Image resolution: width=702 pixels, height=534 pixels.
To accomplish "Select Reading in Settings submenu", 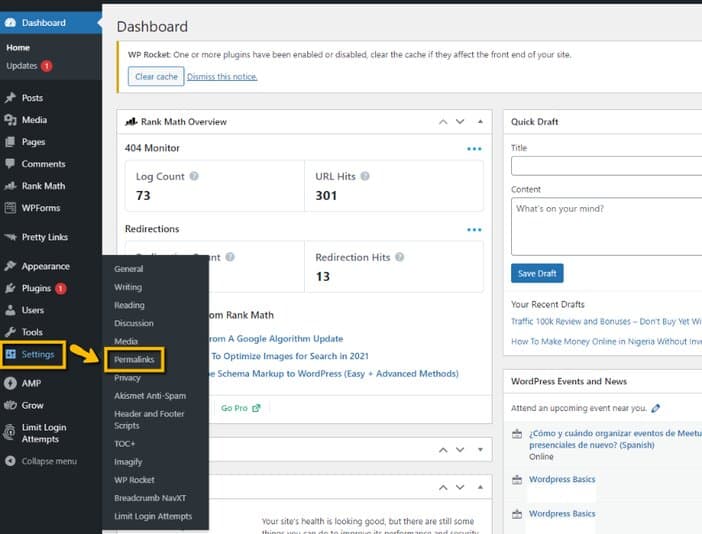I will coord(129,305).
